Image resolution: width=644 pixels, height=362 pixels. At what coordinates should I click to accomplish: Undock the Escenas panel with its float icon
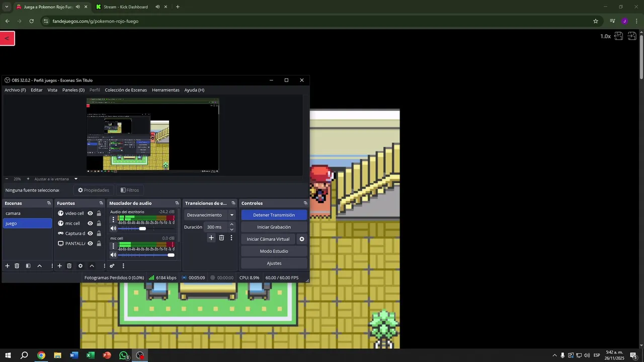[x=49, y=203]
